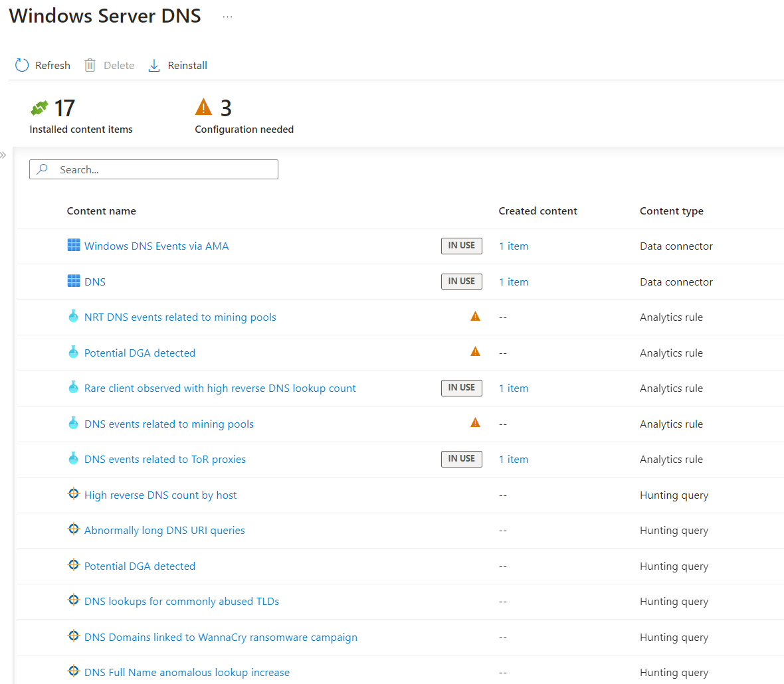
Task: Click data connector icon for Windows DNS Events via AMA
Action: (x=74, y=245)
